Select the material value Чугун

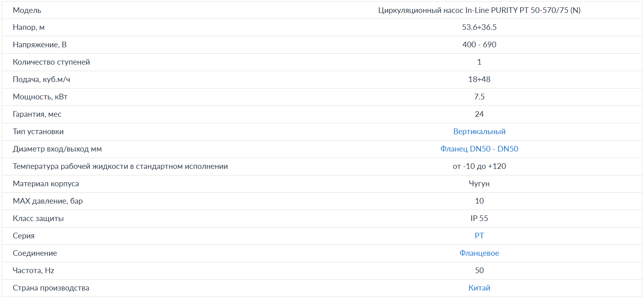(479, 184)
